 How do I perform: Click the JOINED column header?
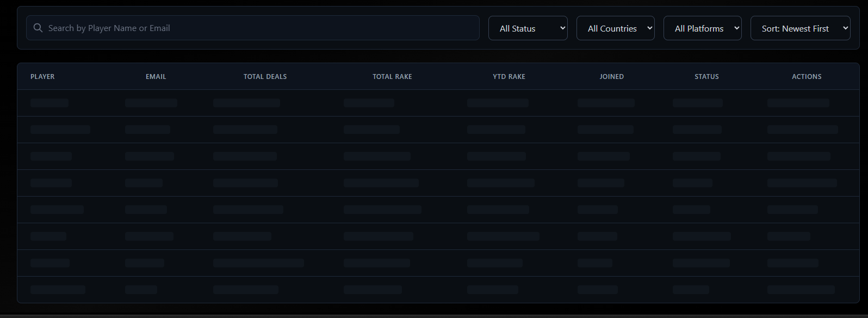612,77
